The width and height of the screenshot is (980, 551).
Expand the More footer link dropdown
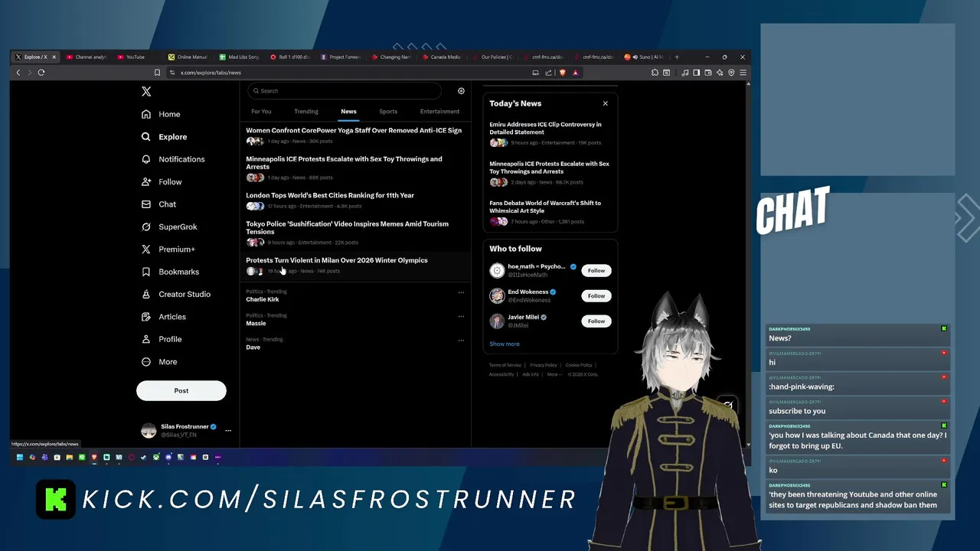pos(554,374)
